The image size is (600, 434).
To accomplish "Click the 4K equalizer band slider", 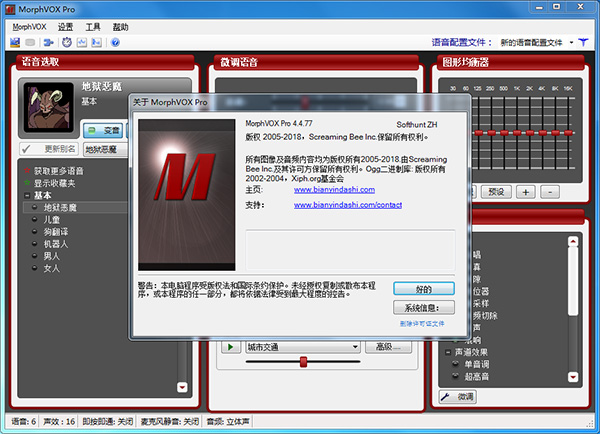I will pyautogui.click(x=543, y=133).
